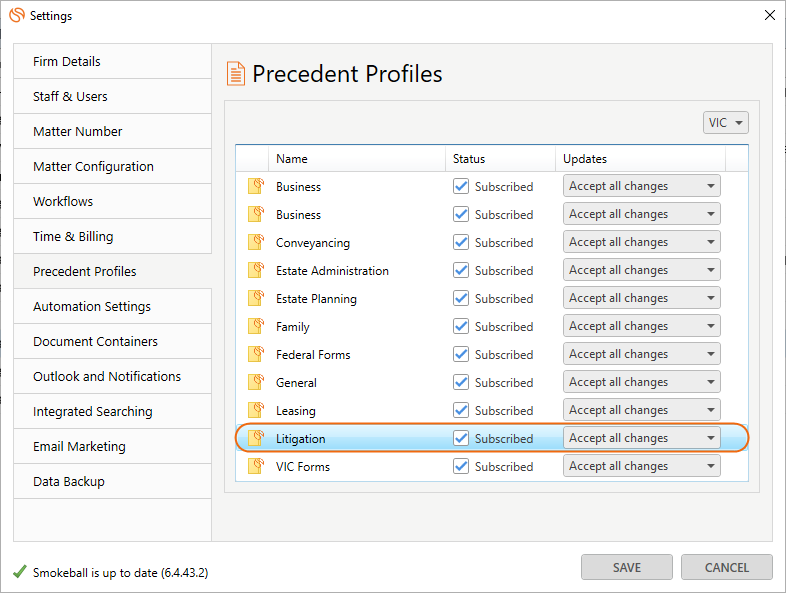
Task: Open Updates dropdown for Estate Planning
Action: pyautogui.click(x=642, y=298)
